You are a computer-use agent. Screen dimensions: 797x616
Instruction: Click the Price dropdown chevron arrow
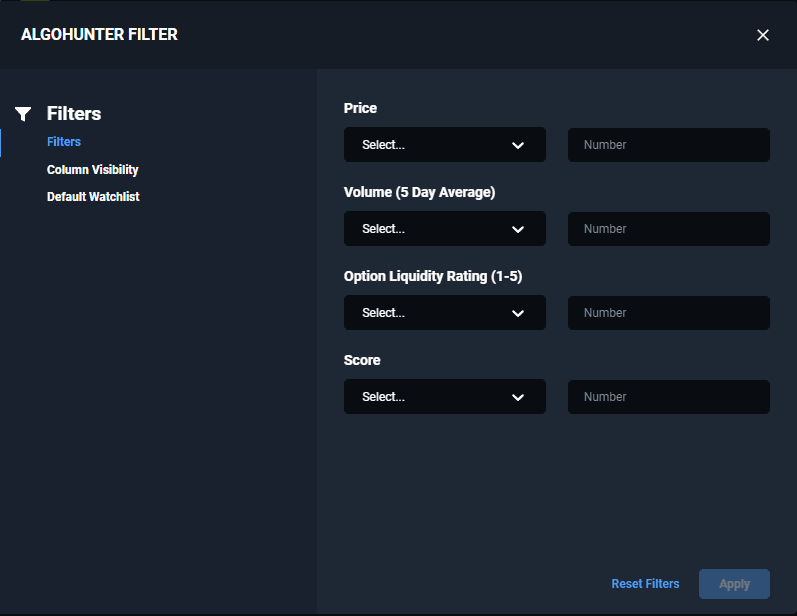pyautogui.click(x=517, y=145)
